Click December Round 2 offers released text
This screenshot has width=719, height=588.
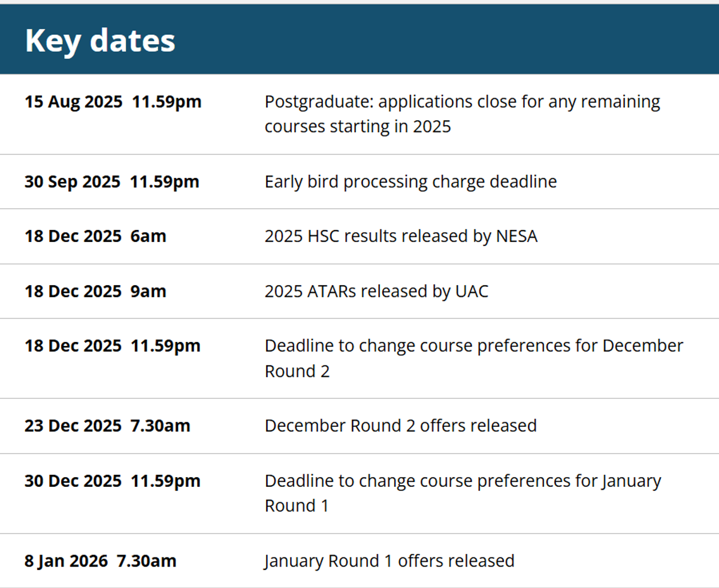tap(400, 426)
